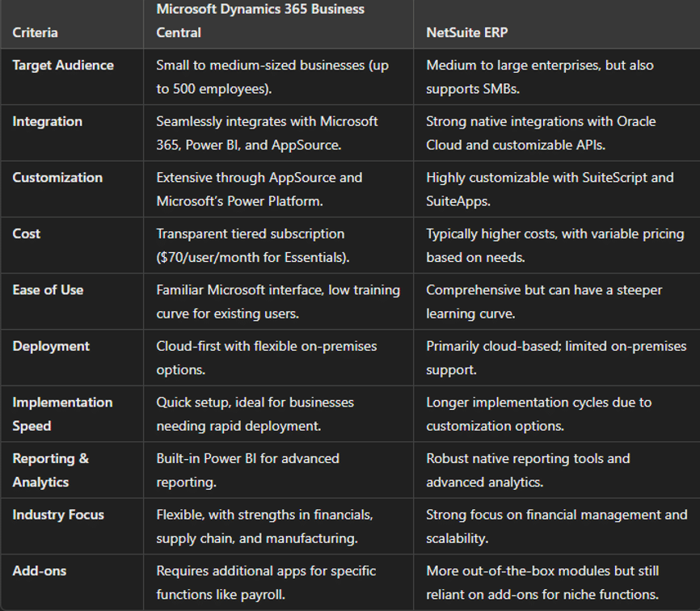Click the NetSuite ERP column header
This screenshot has height=611, width=700.
468,33
